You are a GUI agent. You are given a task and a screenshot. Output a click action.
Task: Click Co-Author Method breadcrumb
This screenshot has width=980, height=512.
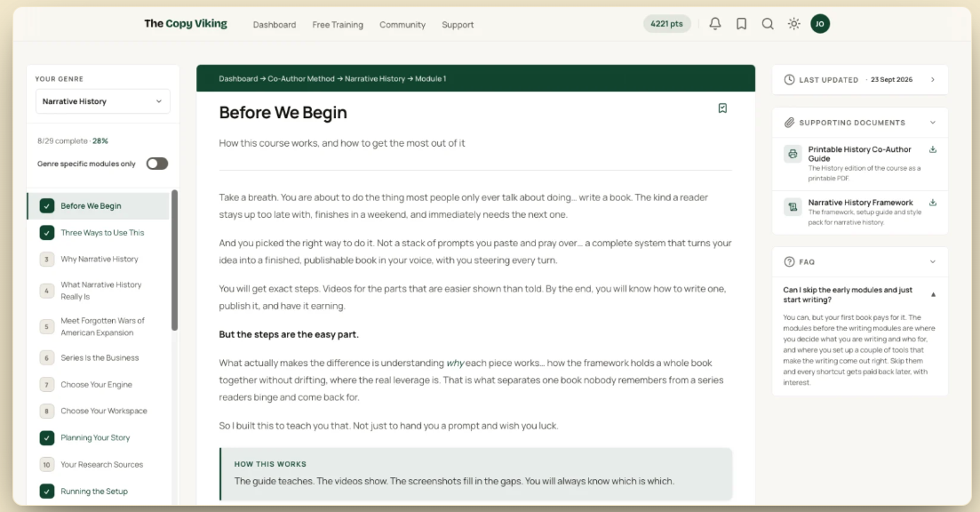point(301,79)
